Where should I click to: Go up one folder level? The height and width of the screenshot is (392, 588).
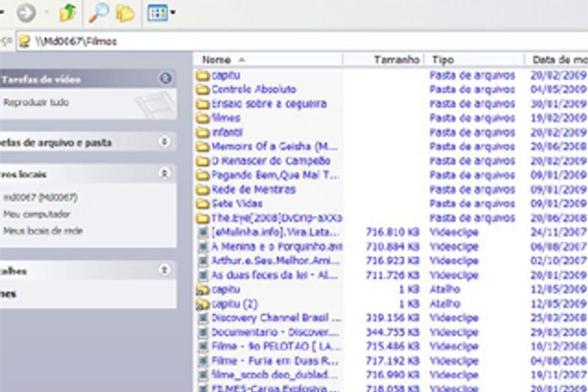coord(67,13)
